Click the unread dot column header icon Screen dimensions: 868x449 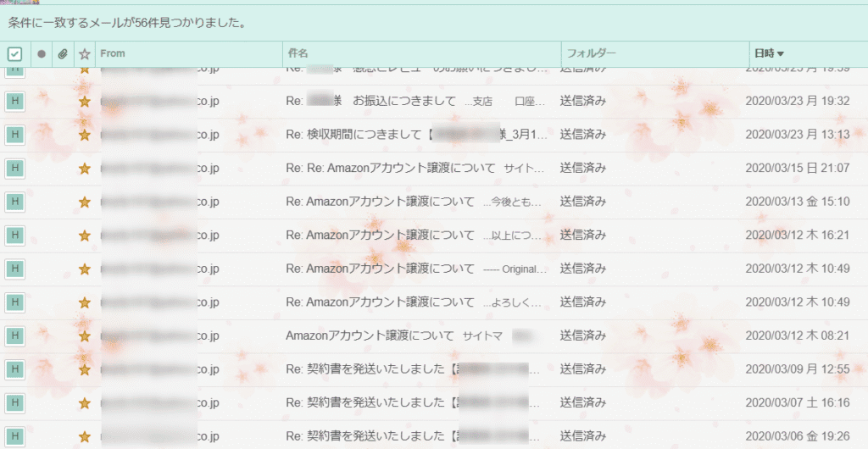[42, 54]
